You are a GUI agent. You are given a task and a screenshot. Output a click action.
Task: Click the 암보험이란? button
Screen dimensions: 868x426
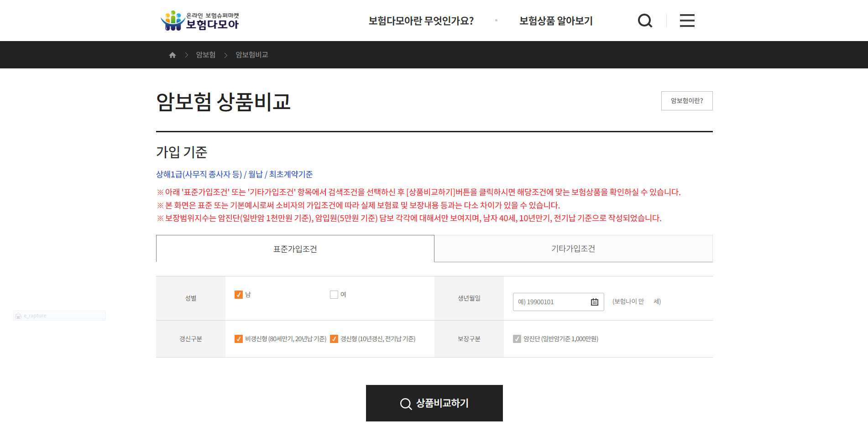(686, 101)
